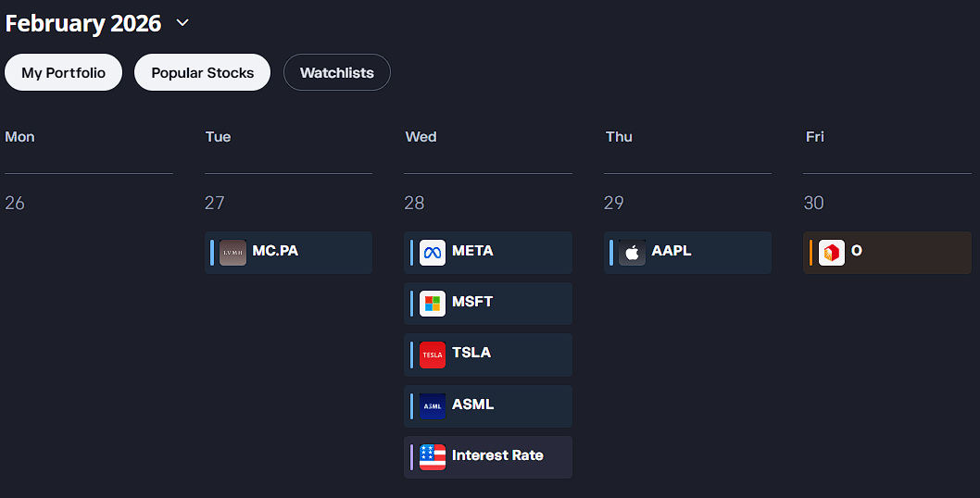Image resolution: width=980 pixels, height=498 pixels.
Task: Select the Interest Rate event label
Action: coord(497,455)
